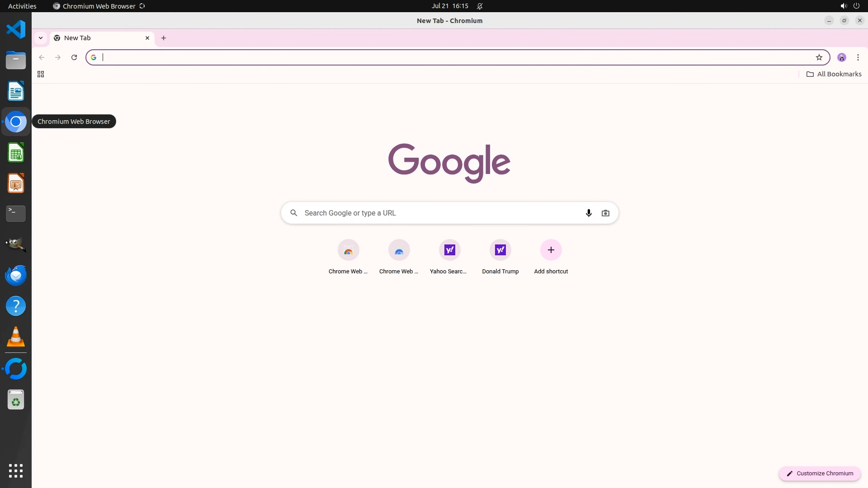The height and width of the screenshot is (488, 868).
Task: Reload the current page
Action: coord(74,57)
